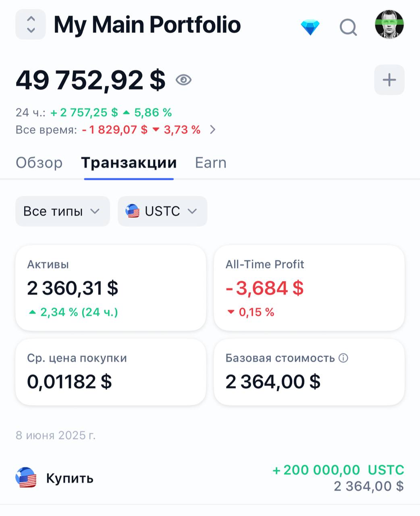Open the portfolio switcher arrows icon
The height and width of the screenshot is (516, 420).
31,25
